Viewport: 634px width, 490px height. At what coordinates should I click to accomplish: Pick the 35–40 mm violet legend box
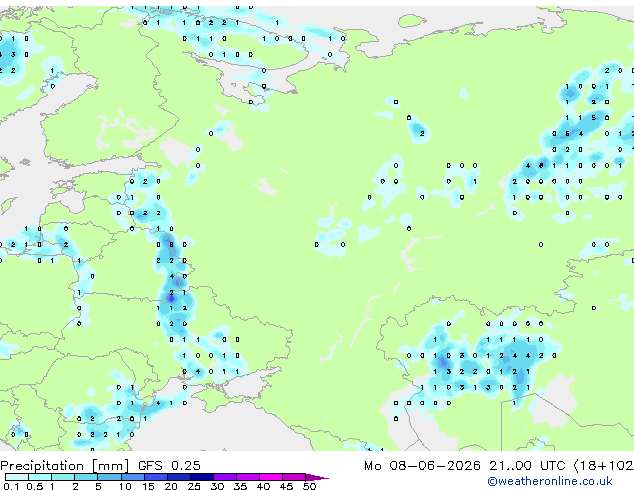(x=247, y=477)
